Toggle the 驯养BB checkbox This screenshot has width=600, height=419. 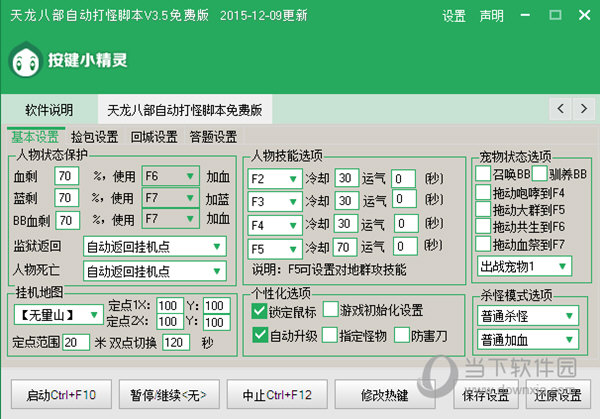(x=539, y=173)
